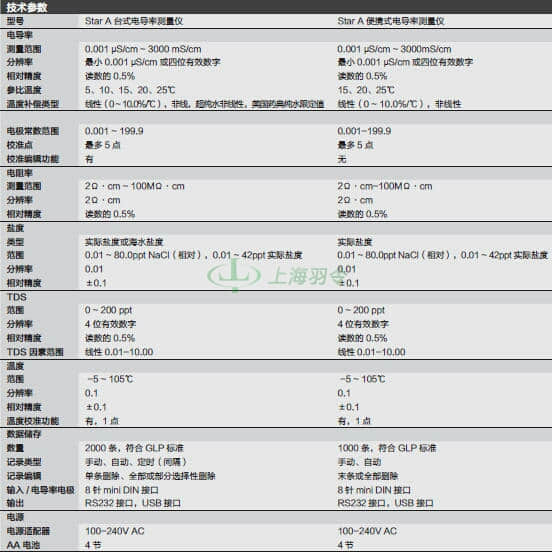Click the 记录类型 row label
552x552 pixels.
24,462
